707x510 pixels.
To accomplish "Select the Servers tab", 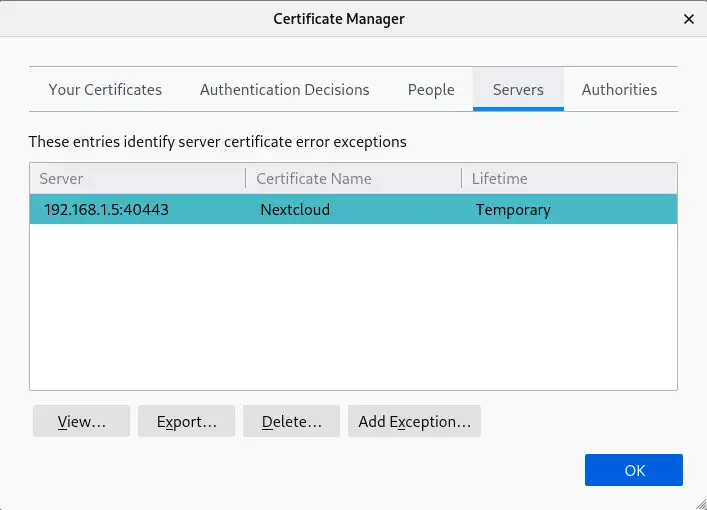I will 518,90.
